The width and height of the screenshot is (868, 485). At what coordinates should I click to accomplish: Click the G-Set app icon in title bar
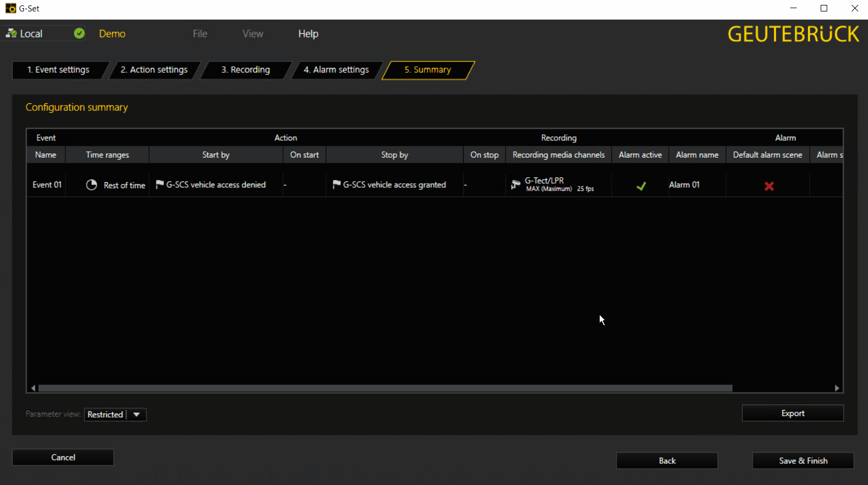pyautogui.click(x=10, y=8)
